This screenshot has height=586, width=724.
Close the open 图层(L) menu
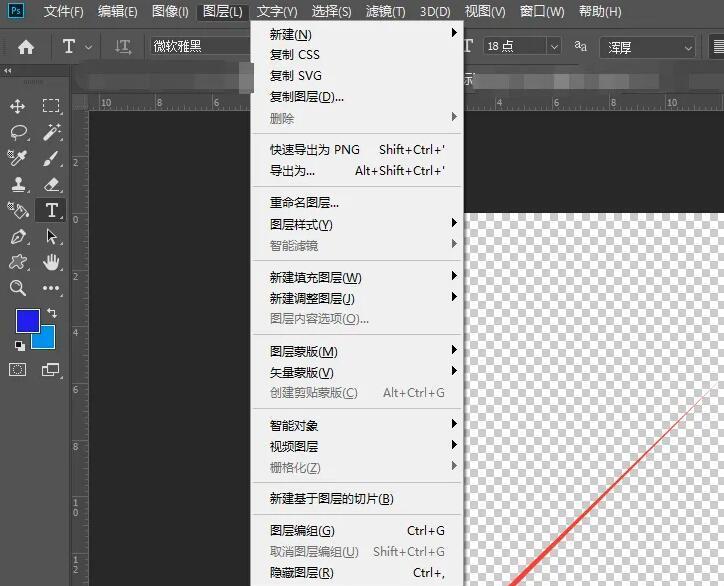tap(223, 11)
